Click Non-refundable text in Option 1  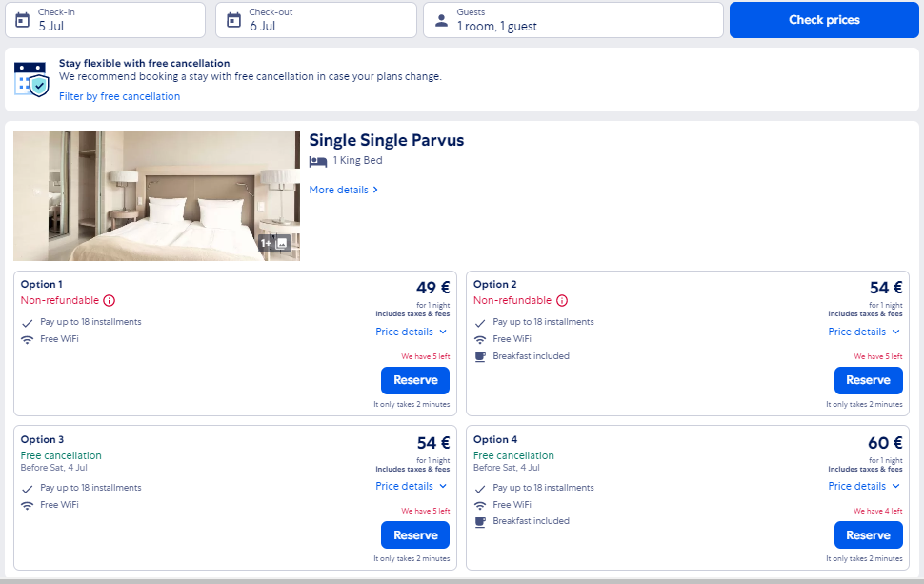pos(59,300)
